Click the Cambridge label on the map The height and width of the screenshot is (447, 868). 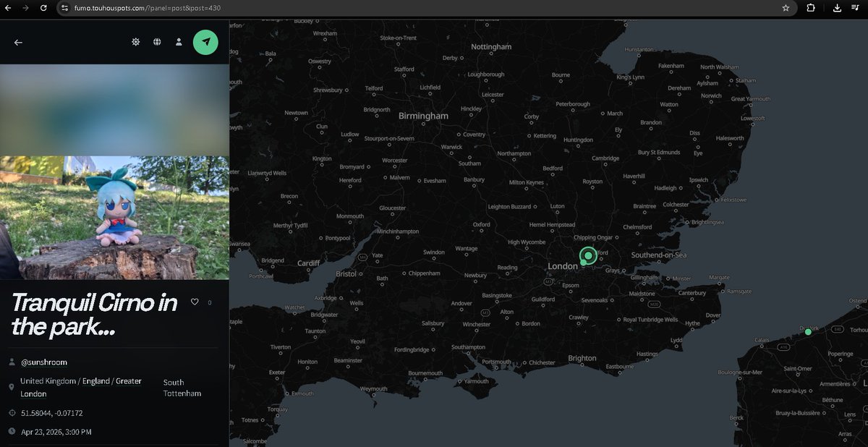point(605,158)
